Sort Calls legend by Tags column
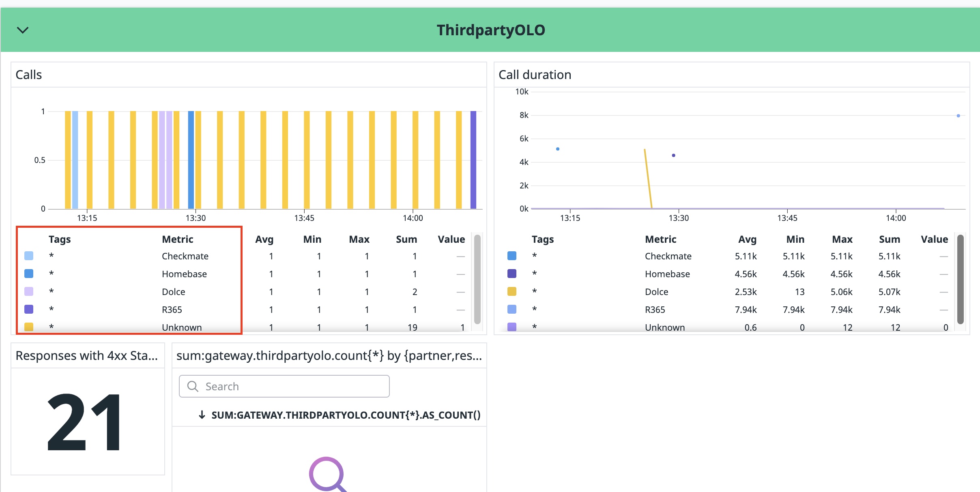This screenshot has height=492, width=980. 60,239
